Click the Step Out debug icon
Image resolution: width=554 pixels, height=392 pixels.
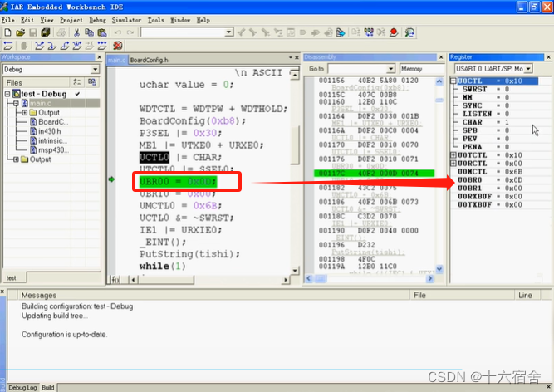tap(64, 46)
